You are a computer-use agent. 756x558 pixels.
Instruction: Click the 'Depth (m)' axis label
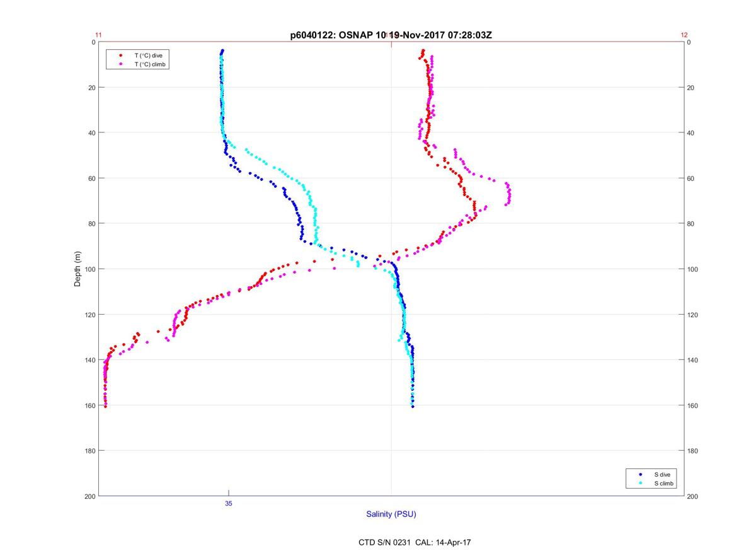(77, 269)
